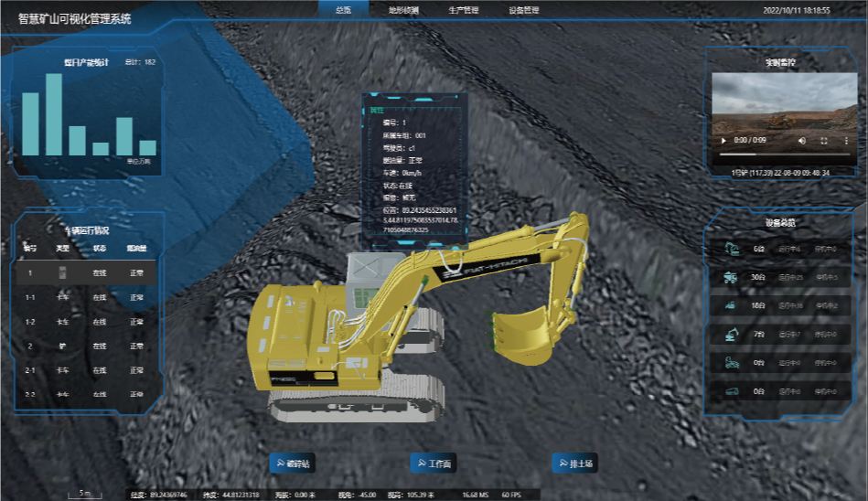
Task: Click the excavator icon showing 6台
Action: pyautogui.click(x=731, y=248)
